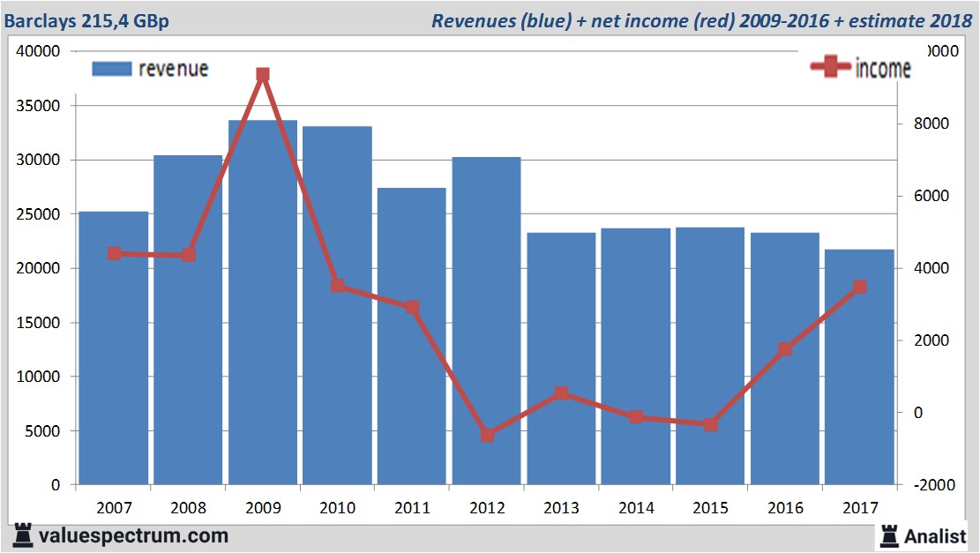Viewport: 980px width, 553px height.
Task: Click the red income legend marker
Action: coord(830,68)
